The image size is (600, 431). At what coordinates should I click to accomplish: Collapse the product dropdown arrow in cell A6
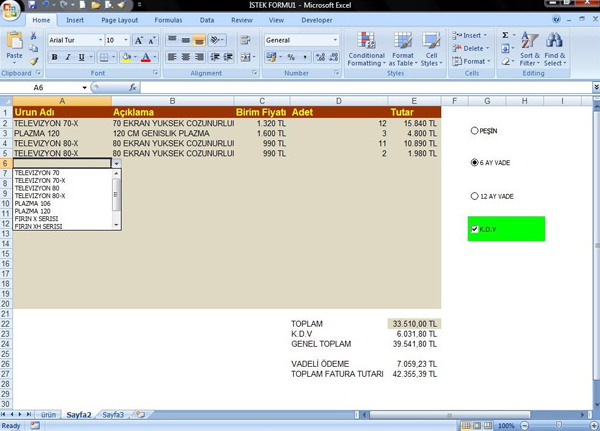(x=116, y=163)
